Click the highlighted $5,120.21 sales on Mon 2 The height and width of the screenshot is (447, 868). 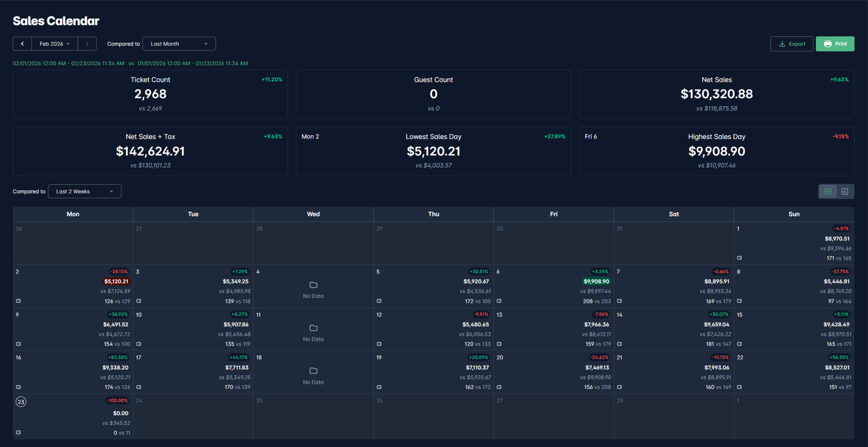click(x=116, y=281)
